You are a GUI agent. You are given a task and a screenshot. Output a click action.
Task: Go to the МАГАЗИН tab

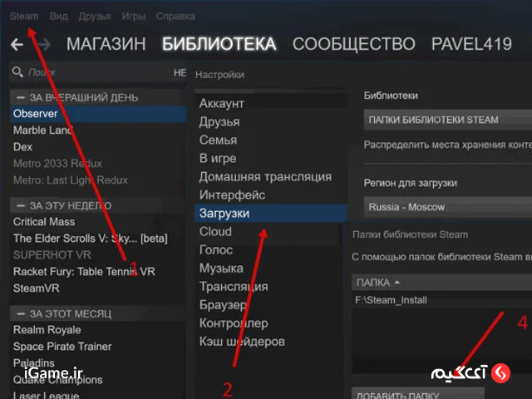click(106, 44)
